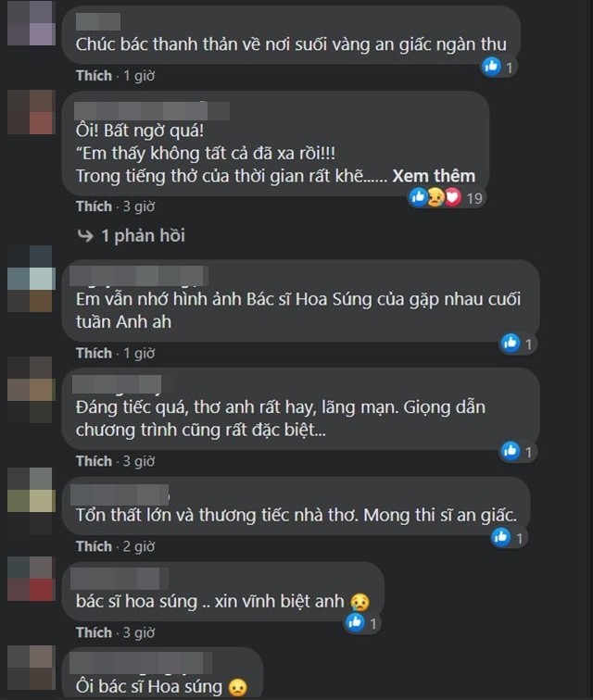Click heart reaction icon on 'Bất ngờ quá' comment
The image size is (593, 700).
[x=452, y=197]
